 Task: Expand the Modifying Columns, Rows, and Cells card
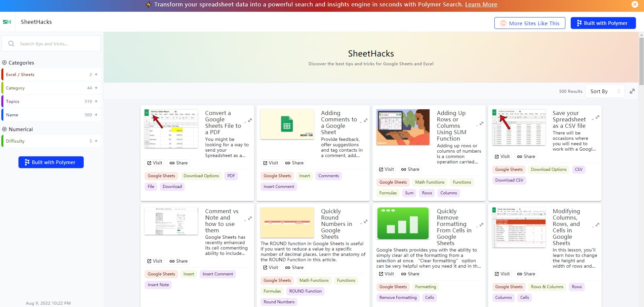pos(597,225)
